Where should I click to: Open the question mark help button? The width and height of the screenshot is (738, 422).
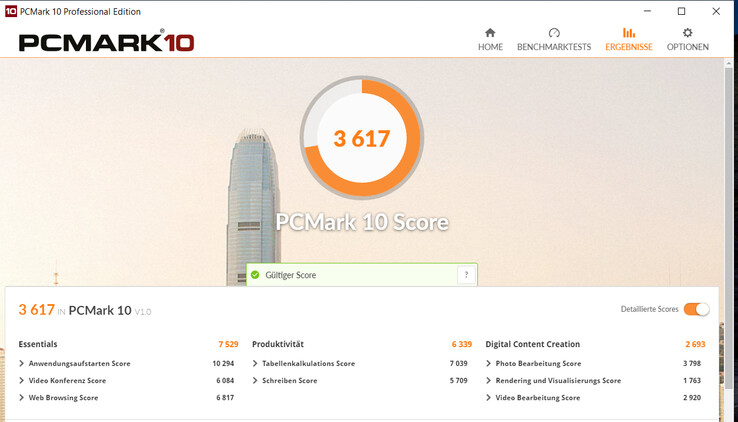click(466, 275)
